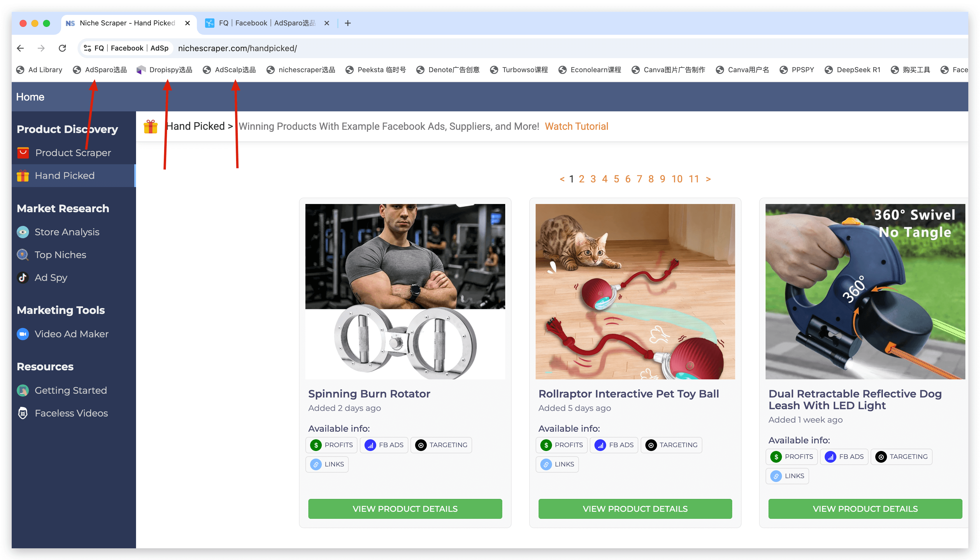Screen dimensions: 980x560
Task: Click the Store Analysis eye icon
Action: (23, 232)
